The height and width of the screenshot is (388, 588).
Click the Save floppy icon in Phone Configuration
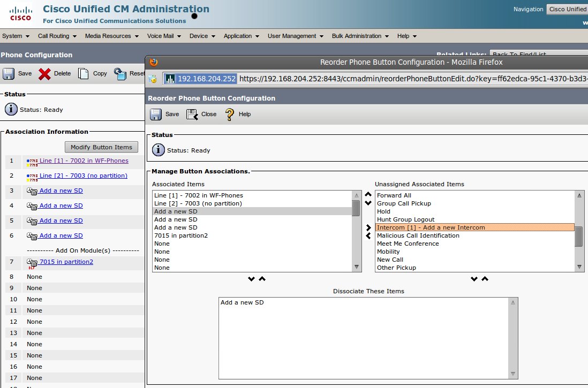(9, 73)
